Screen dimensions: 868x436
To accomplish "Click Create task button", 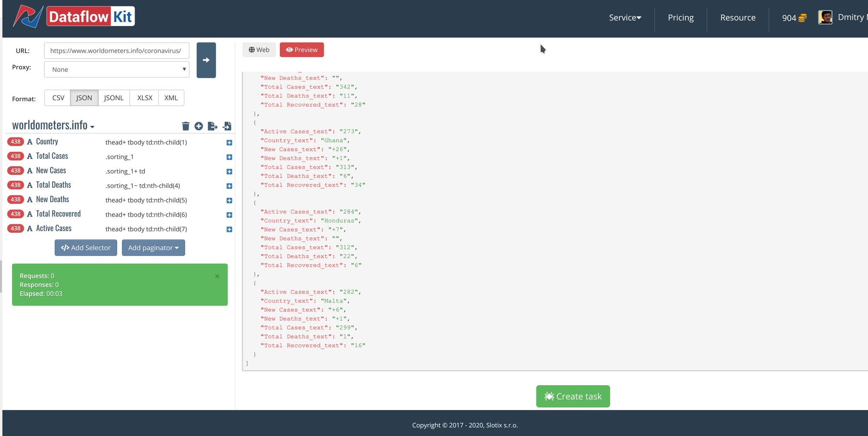I will coord(573,397).
